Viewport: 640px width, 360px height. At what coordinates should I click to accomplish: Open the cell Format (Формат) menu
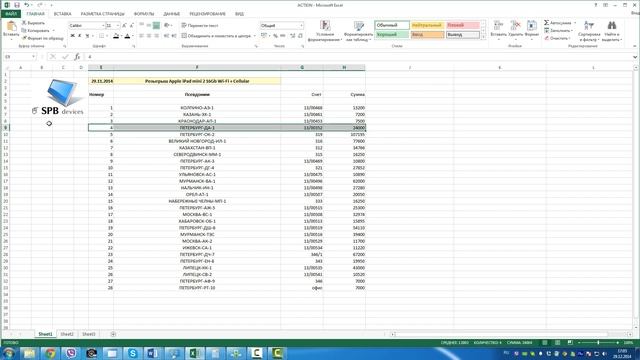click(x=531, y=29)
